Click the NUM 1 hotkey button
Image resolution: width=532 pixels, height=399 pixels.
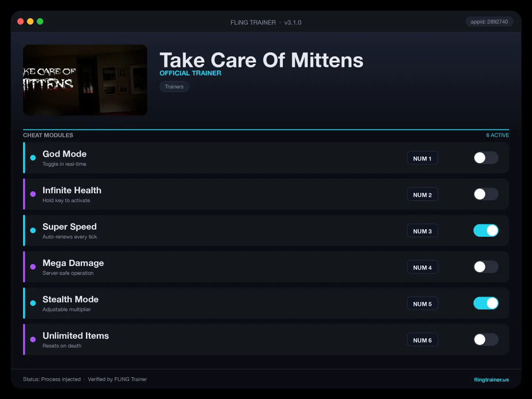tap(422, 158)
